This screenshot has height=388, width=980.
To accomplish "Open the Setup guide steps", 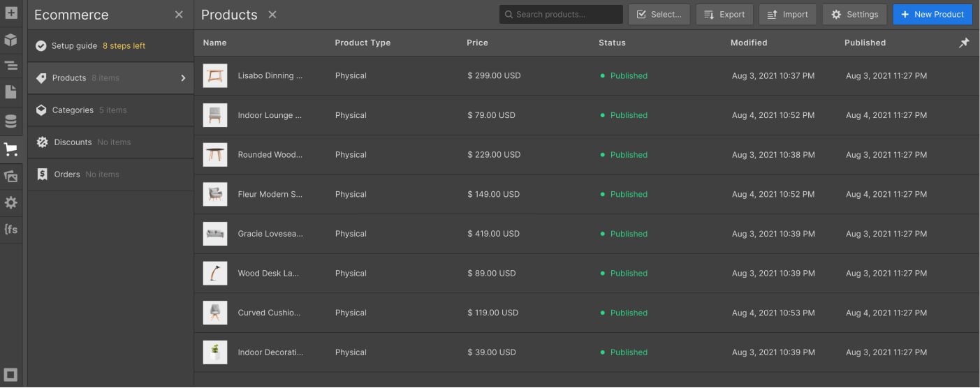I will coord(110,46).
